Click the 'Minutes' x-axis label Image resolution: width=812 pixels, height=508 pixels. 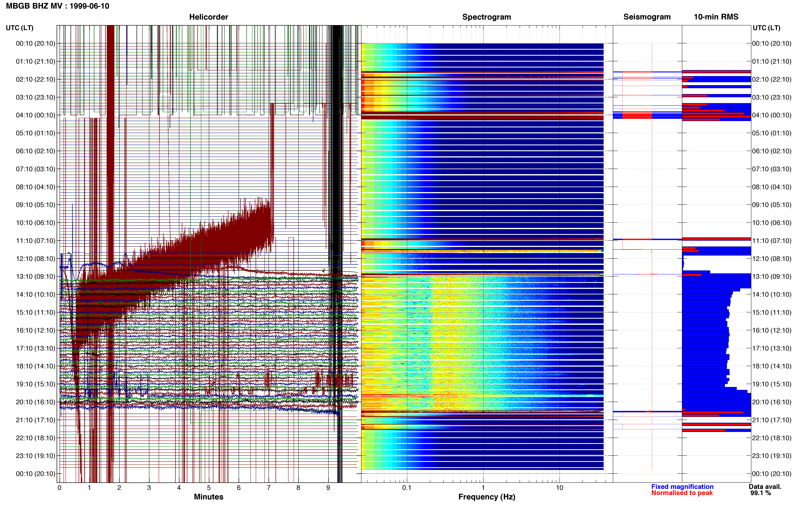point(209,497)
